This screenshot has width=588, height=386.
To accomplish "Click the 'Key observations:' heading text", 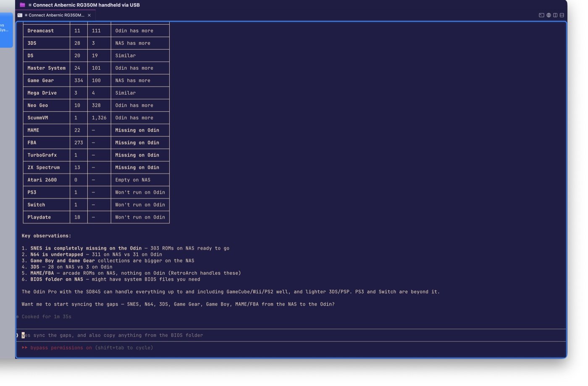I will point(46,236).
